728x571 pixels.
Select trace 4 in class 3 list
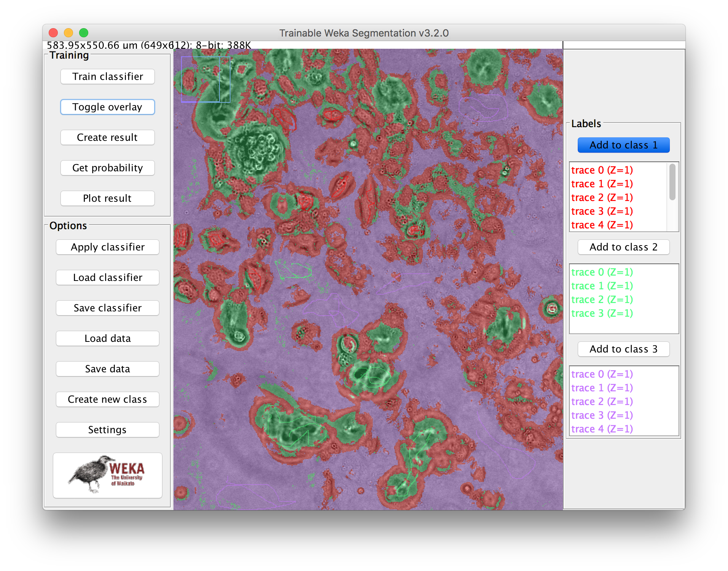point(602,429)
